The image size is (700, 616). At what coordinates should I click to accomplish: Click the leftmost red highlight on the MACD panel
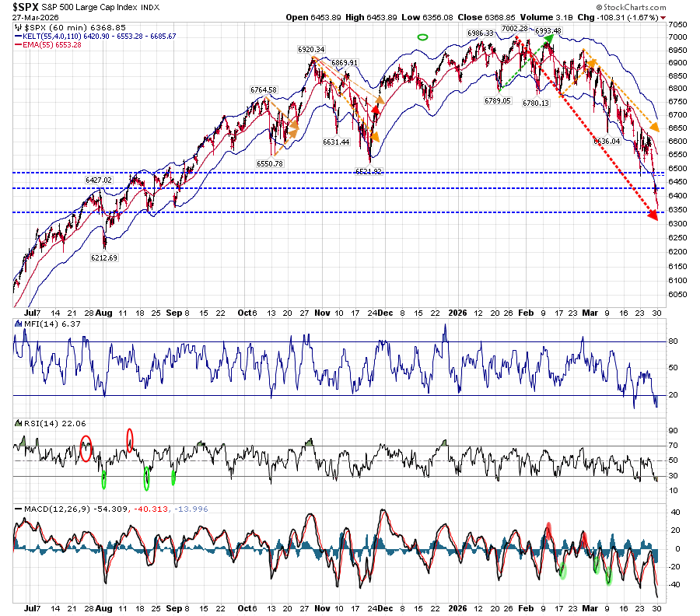(x=548, y=530)
